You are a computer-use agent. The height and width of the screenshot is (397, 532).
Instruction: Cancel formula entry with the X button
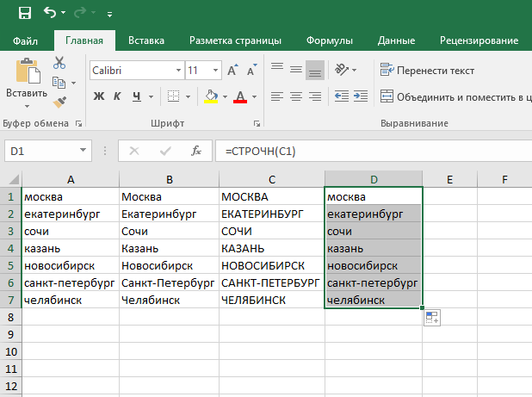134,151
